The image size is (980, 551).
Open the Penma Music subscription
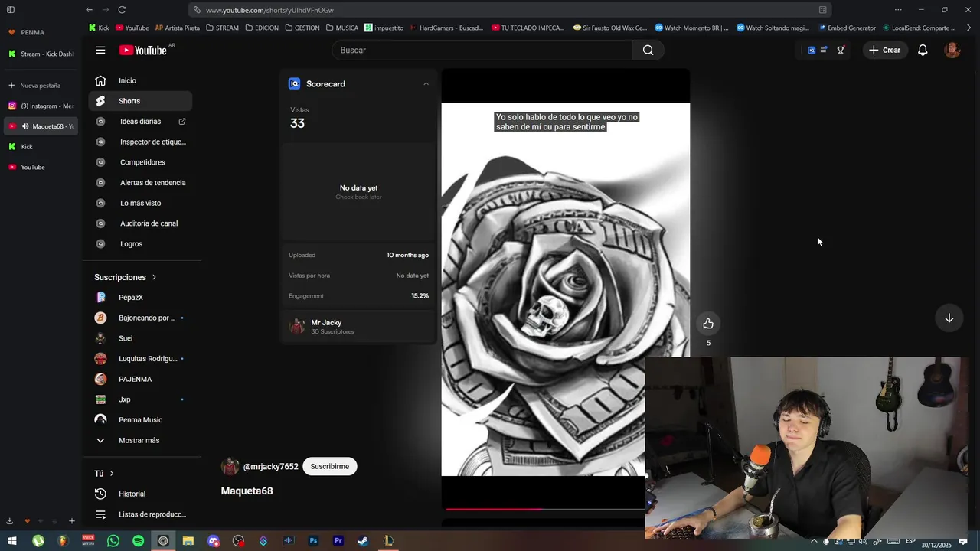coord(140,419)
